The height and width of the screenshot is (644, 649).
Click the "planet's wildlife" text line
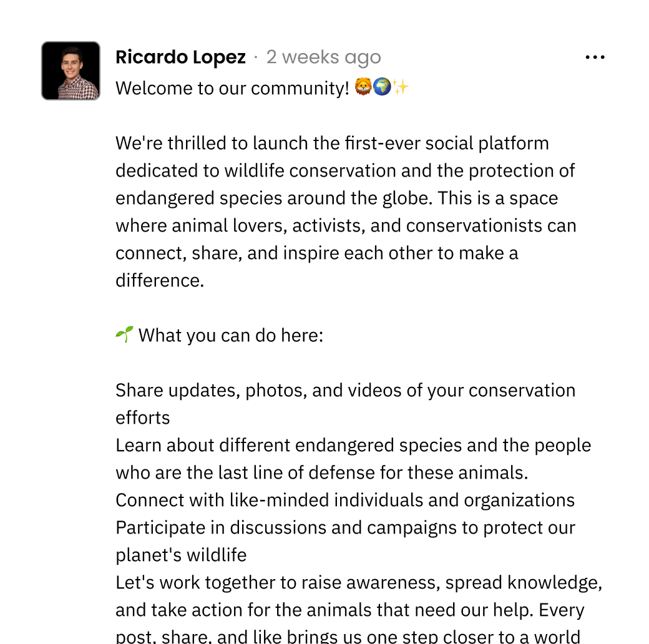click(181, 555)
